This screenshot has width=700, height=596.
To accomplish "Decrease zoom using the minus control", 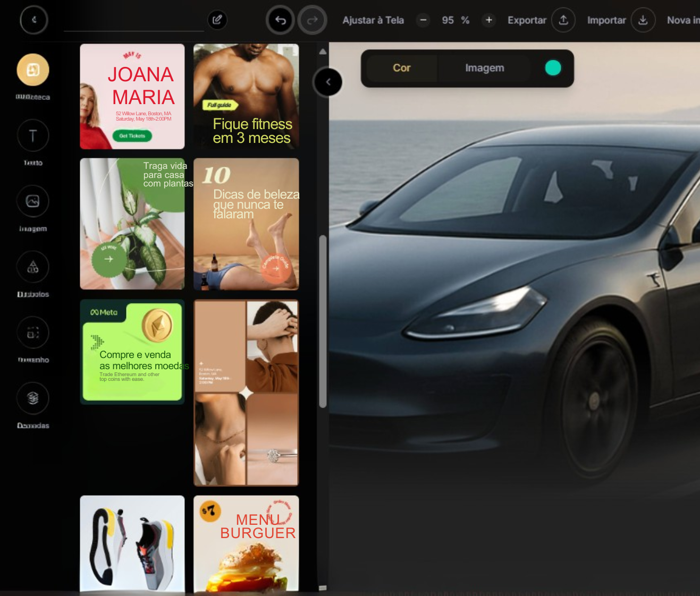I will coord(423,20).
